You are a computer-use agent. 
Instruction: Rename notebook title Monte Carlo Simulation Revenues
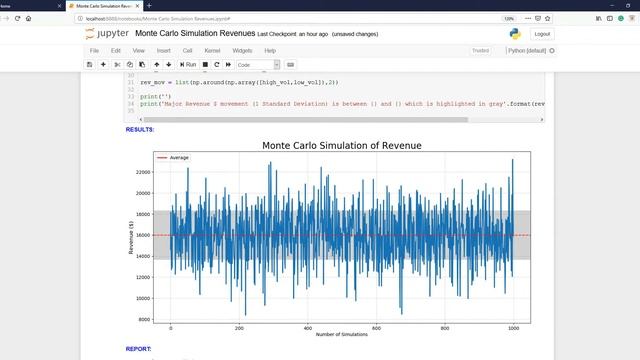tap(195, 33)
